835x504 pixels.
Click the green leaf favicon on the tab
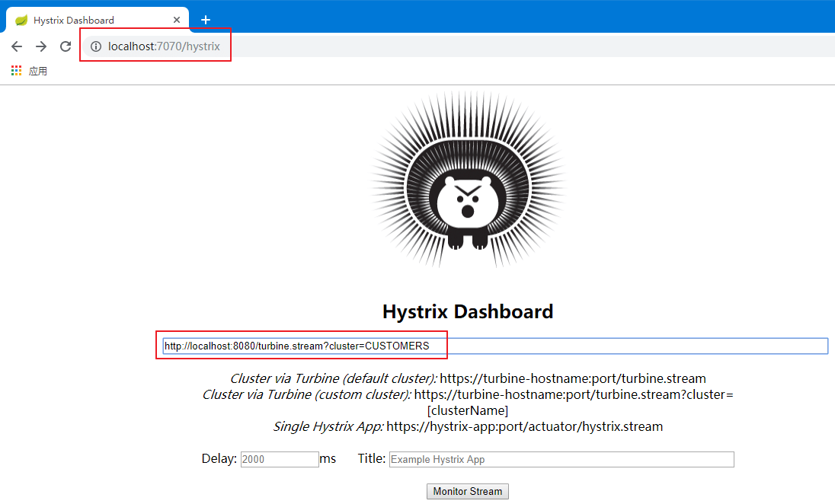tap(21, 20)
